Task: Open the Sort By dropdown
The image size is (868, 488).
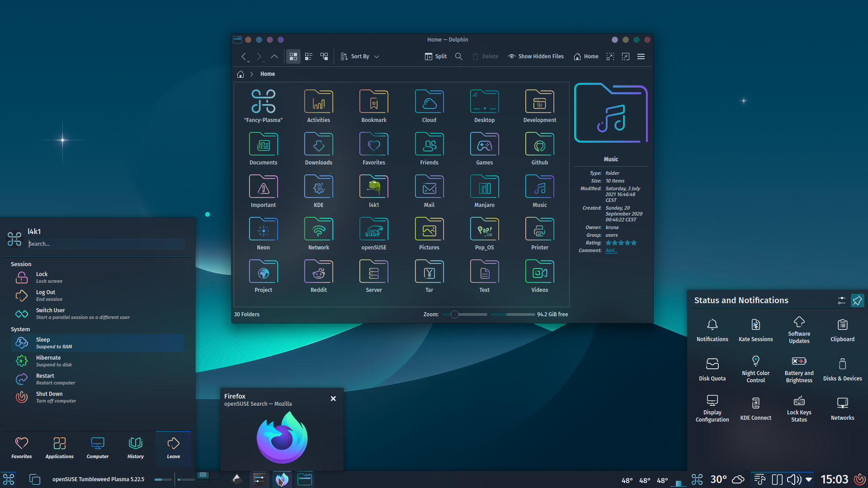Action: [359, 56]
